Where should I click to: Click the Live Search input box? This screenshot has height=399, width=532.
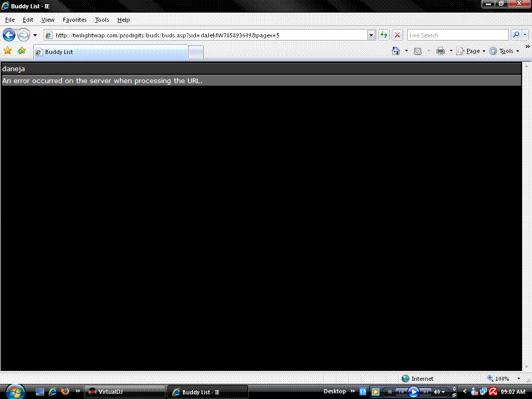point(457,35)
